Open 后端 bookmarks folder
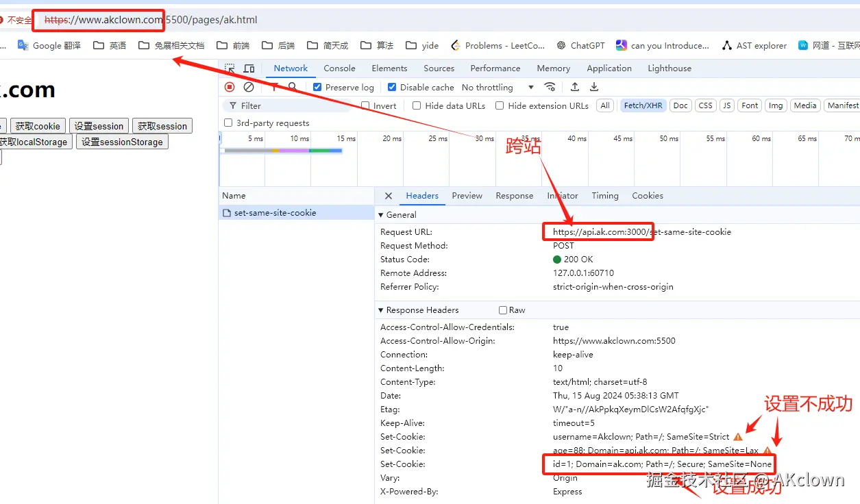 click(x=278, y=45)
